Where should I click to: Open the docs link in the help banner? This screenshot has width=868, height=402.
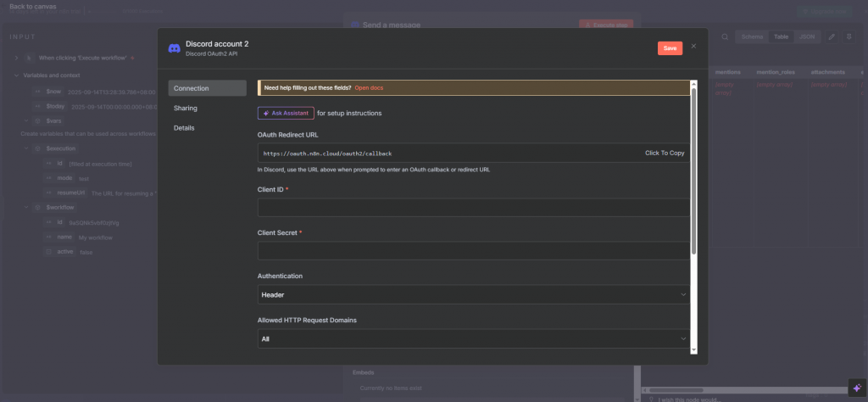click(x=369, y=88)
